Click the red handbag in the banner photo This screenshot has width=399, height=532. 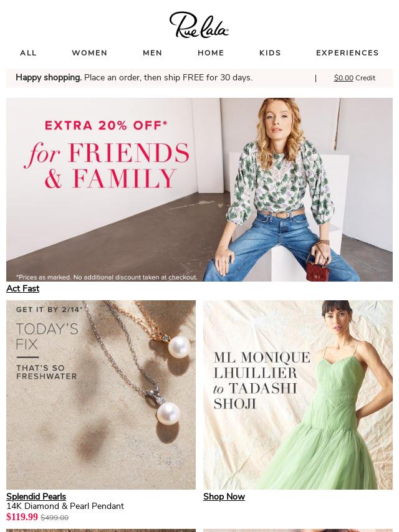(316, 270)
